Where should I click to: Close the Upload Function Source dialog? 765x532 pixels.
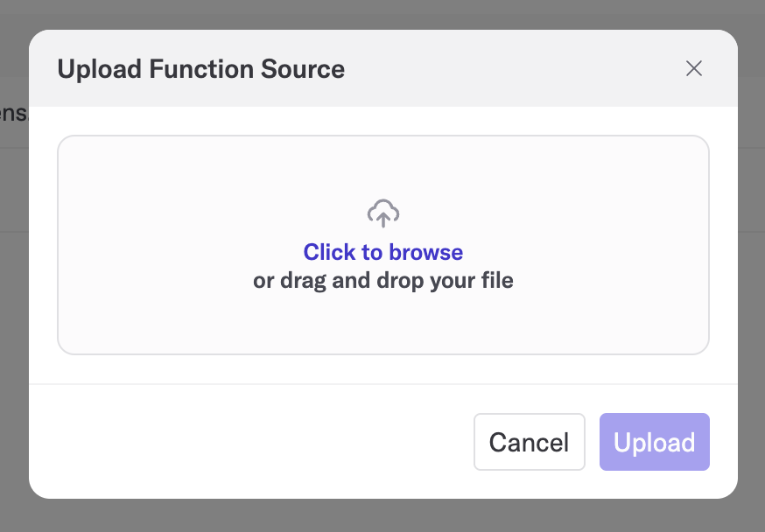tap(694, 68)
